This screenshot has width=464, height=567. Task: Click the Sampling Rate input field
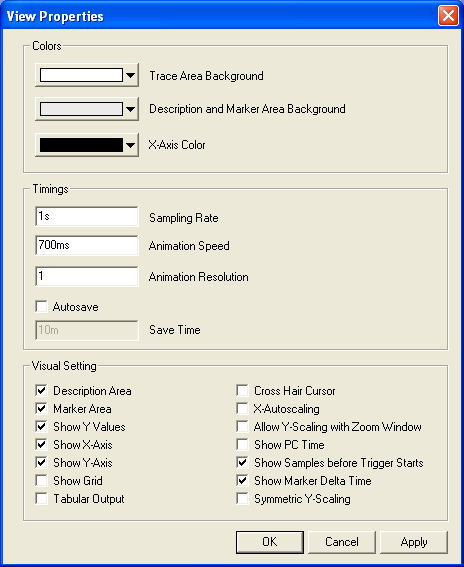[87, 216]
